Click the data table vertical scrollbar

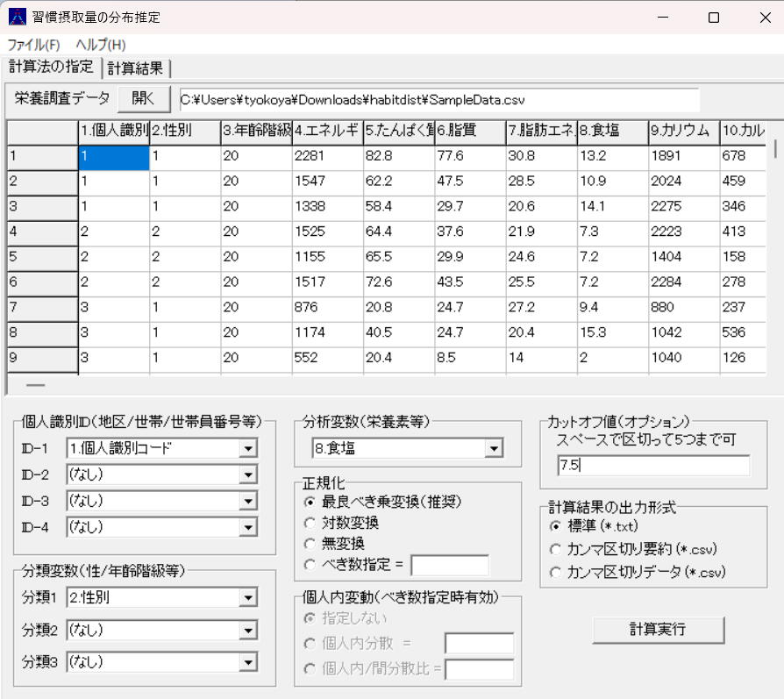click(776, 254)
